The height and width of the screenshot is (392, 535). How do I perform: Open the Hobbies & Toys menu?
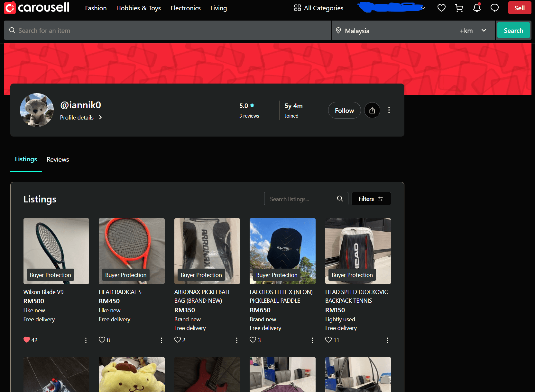point(138,8)
